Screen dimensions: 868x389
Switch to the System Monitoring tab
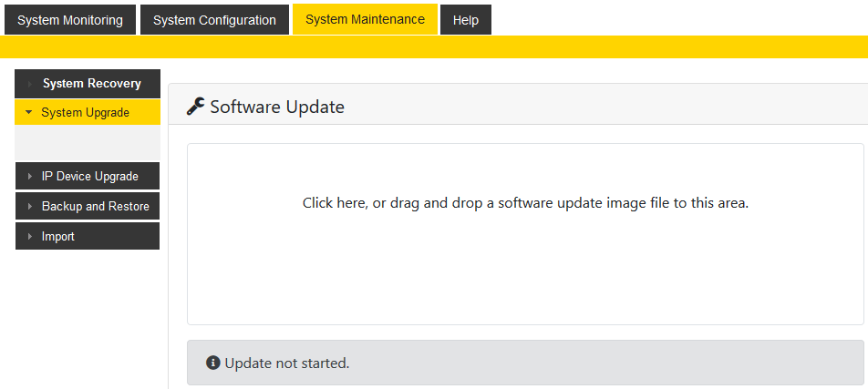[70, 20]
